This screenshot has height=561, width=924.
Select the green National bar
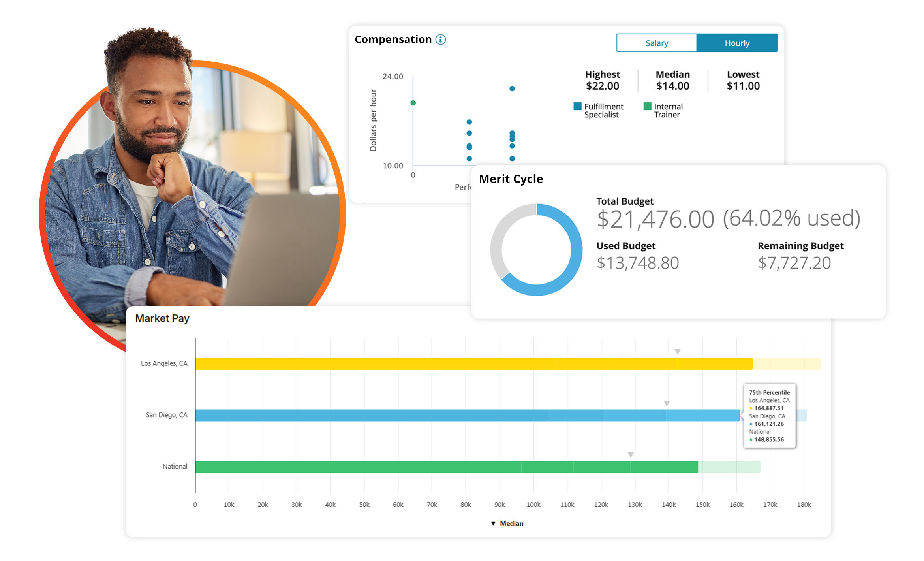(x=447, y=467)
